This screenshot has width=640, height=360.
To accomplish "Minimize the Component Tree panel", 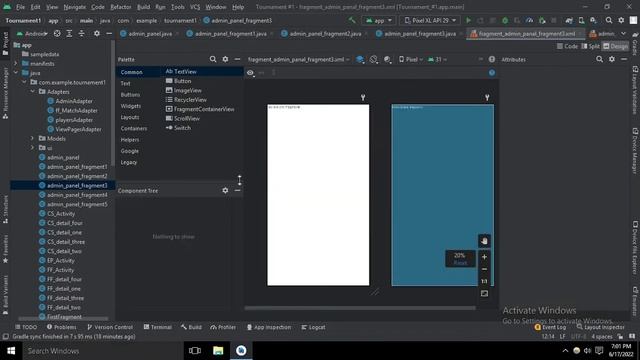I will [237, 191].
